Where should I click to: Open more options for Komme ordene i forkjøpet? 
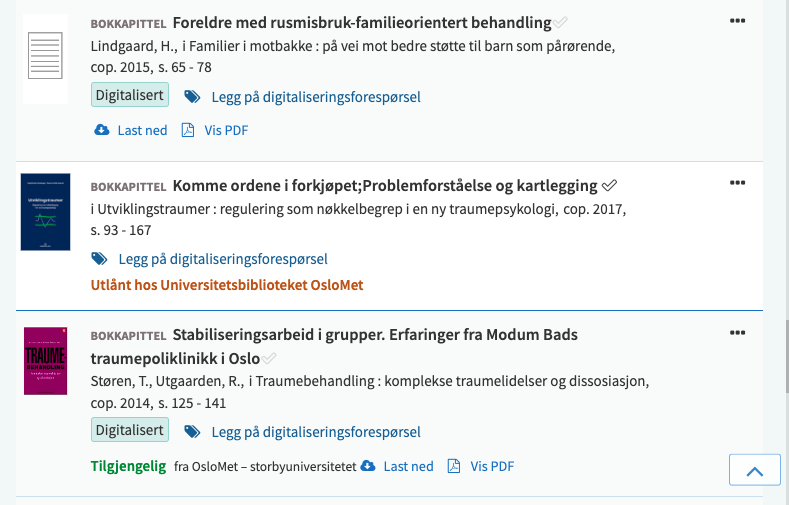(738, 183)
